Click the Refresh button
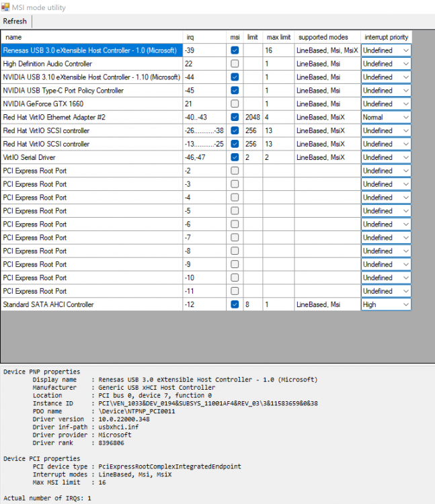Screen dimensions: 435x504 tap(15, 22)
